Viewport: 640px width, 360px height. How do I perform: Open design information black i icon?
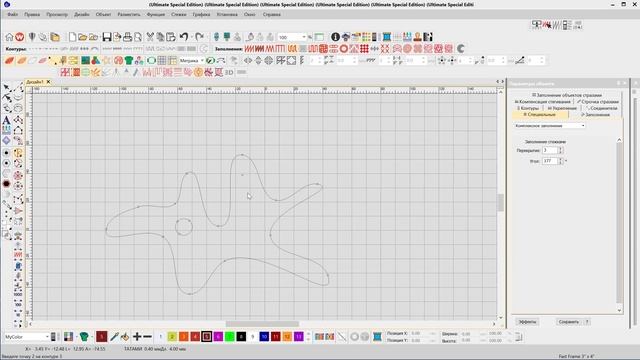coord(335,37)
